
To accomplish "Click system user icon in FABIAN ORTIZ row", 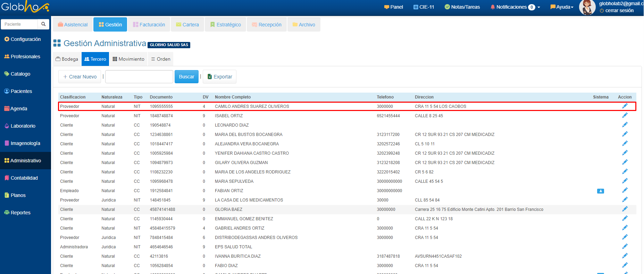I will [x=600, y=191].
